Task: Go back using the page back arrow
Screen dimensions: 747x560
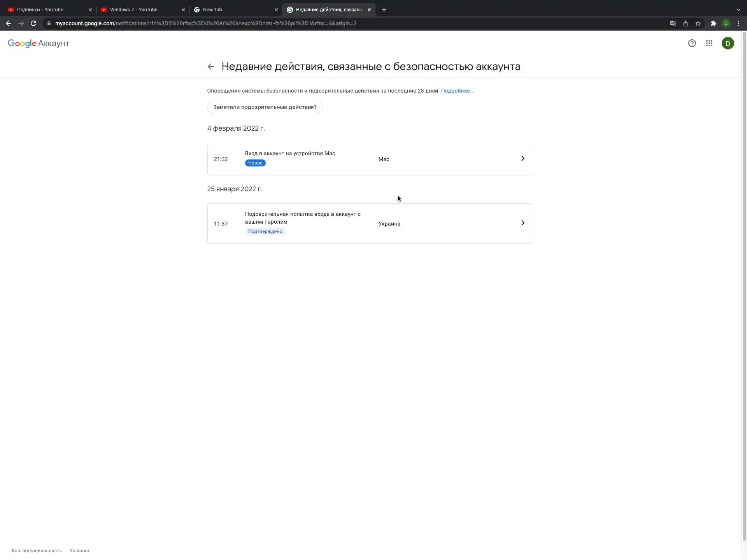Action: [x=210, y=66]
